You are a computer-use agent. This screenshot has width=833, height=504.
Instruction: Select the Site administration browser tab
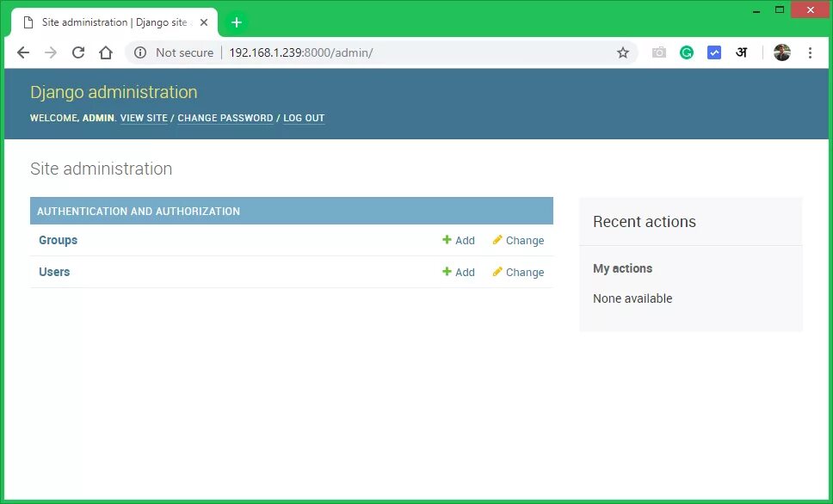[114, 22]
